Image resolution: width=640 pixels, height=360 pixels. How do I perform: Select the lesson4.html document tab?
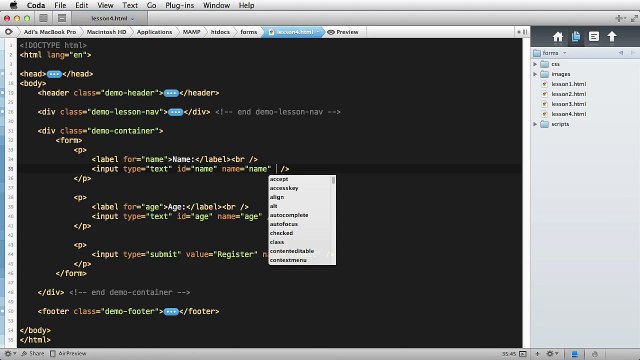click(109, 18)
